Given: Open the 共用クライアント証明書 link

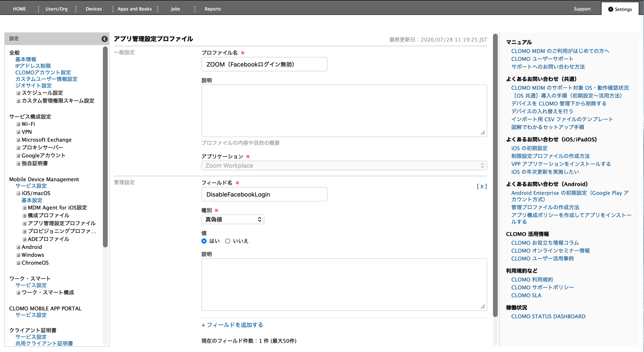Looking at the screenshot, I should (44, 343).
